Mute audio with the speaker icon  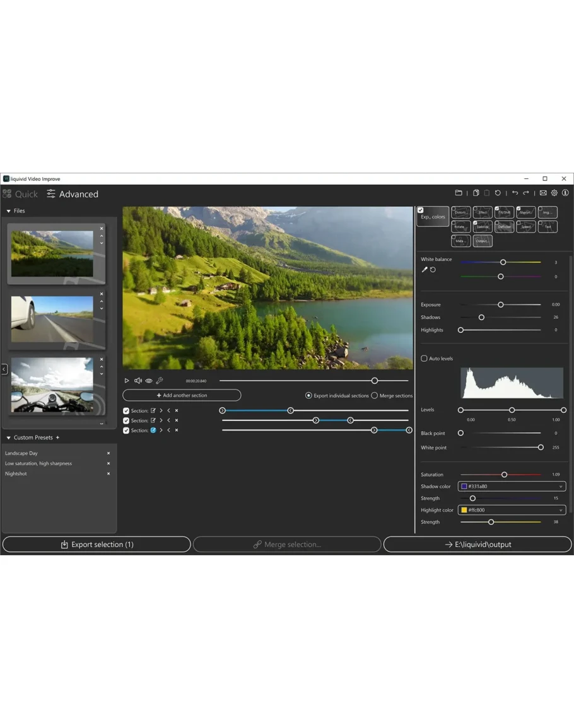click(x=138, y=381)
